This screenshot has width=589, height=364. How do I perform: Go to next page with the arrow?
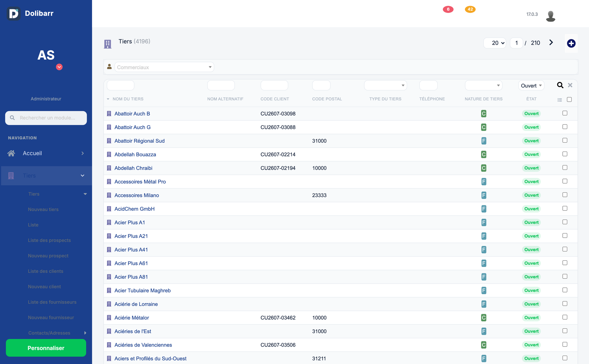(551, 43)
